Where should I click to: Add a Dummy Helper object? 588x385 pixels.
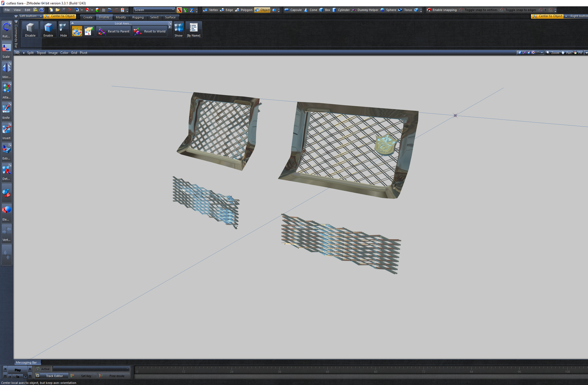[365, 10]
